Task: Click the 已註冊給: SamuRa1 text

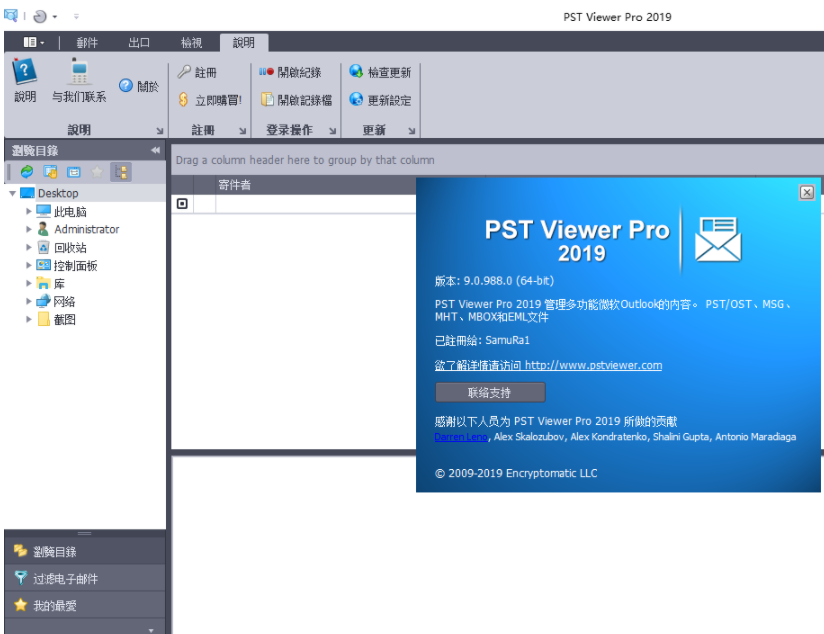Action: click(482, 341)
